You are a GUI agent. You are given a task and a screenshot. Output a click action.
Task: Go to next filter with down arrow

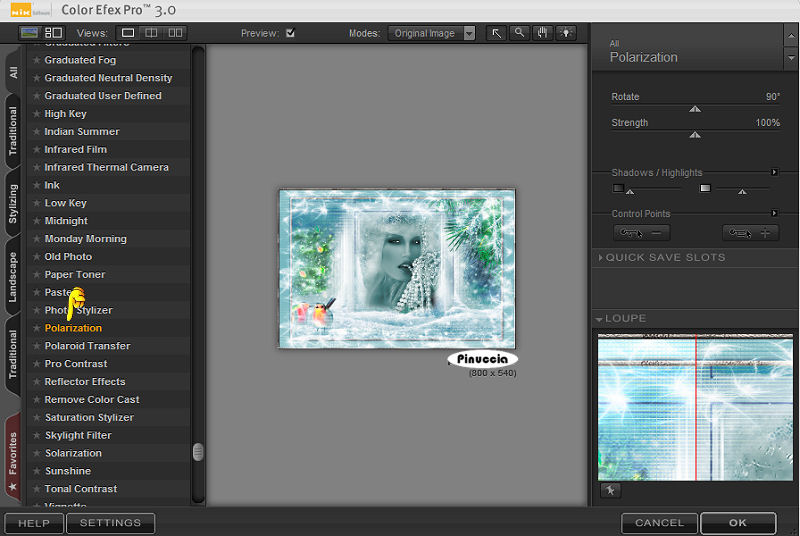coord(791,59)
